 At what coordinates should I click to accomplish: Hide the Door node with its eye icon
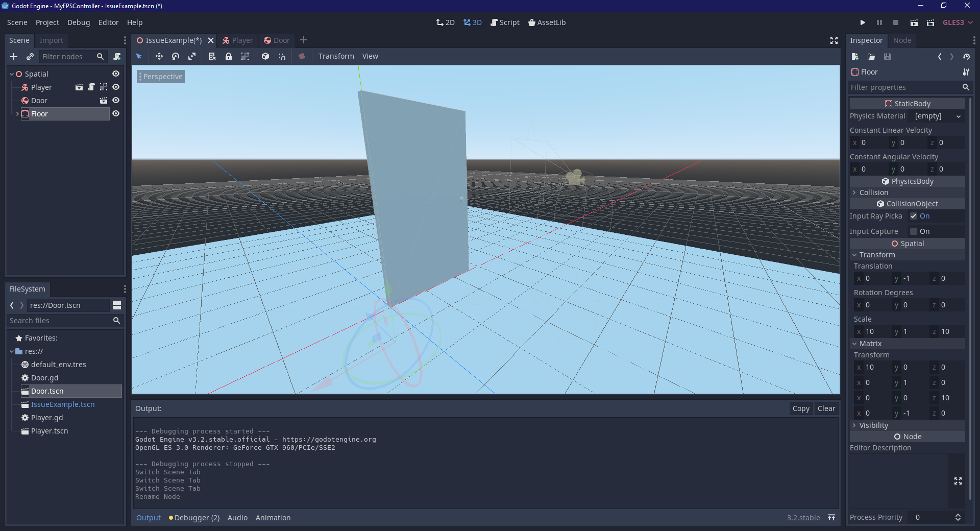point(116,101)
